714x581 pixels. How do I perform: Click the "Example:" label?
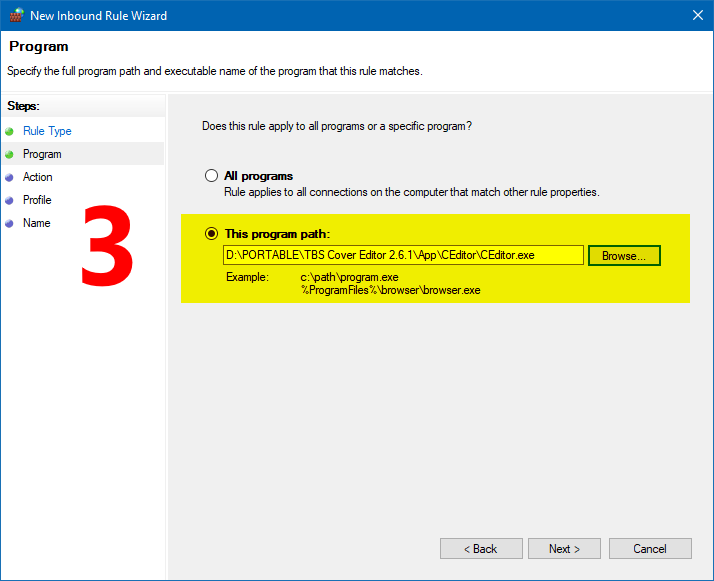[x=247, y=277]
